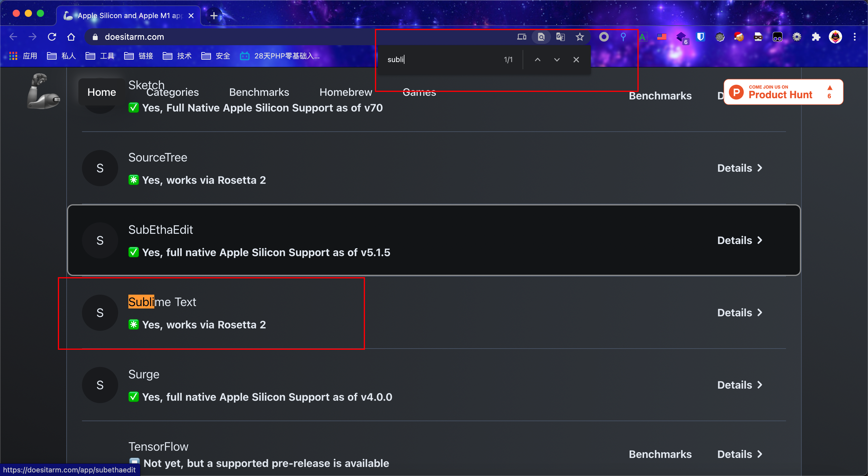Open the Homebrew nav item
868x476 pixels.
click(346, 92)
